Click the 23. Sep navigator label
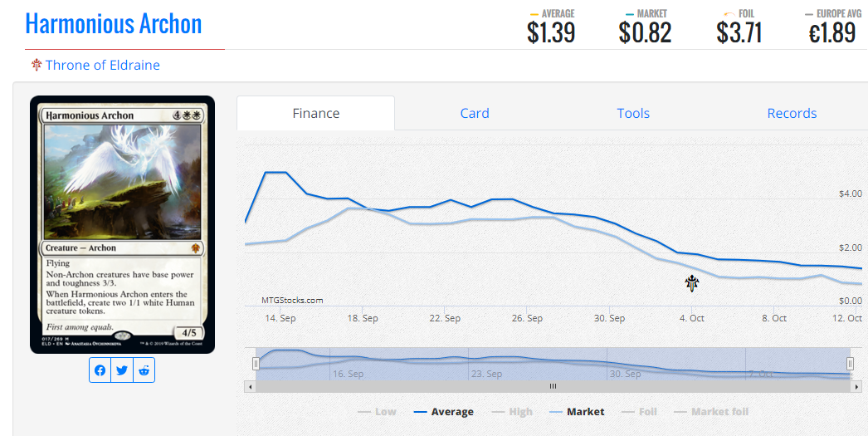This screenshot has height=436, width=868. pyautogui.click(x=486, y=374)
